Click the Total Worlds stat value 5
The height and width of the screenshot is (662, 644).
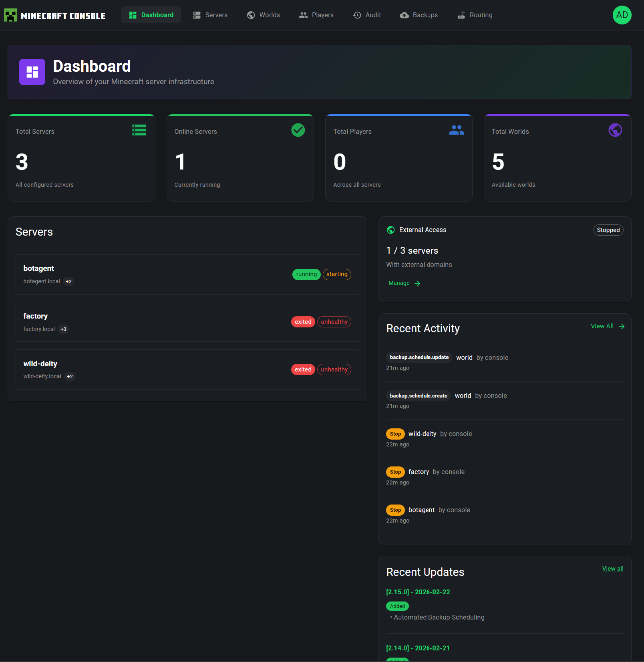tap(498, 162)
